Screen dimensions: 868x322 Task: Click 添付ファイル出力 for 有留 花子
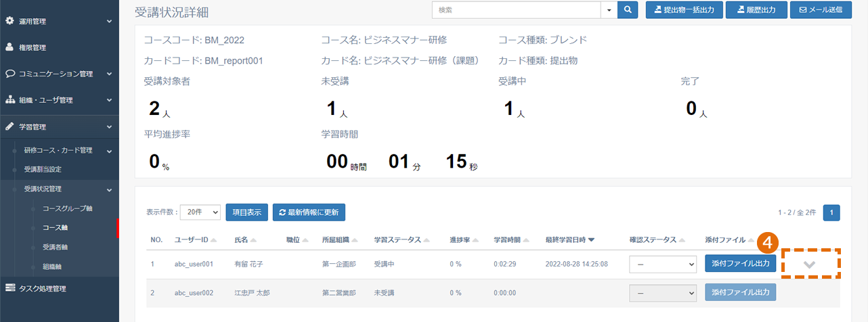[740, 263]
